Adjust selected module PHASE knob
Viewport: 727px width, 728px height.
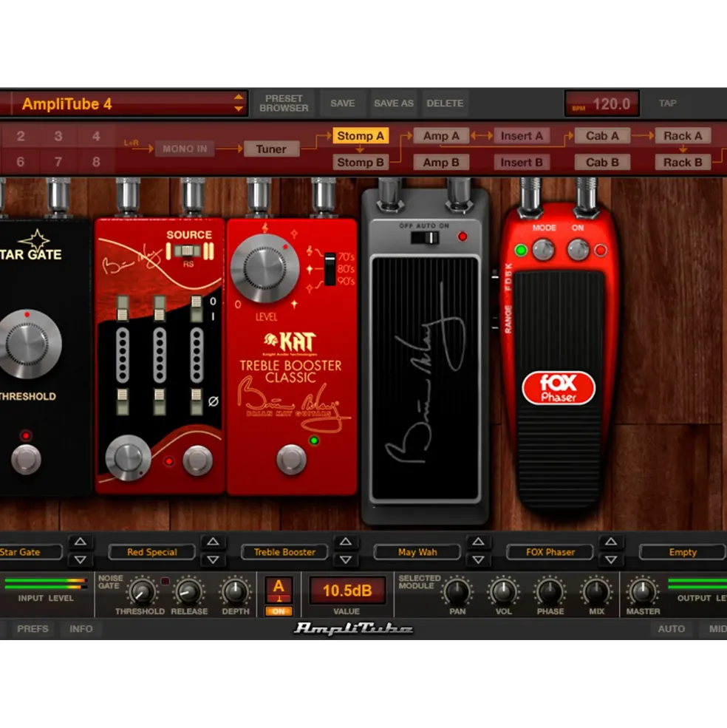(x=550, y=591)
